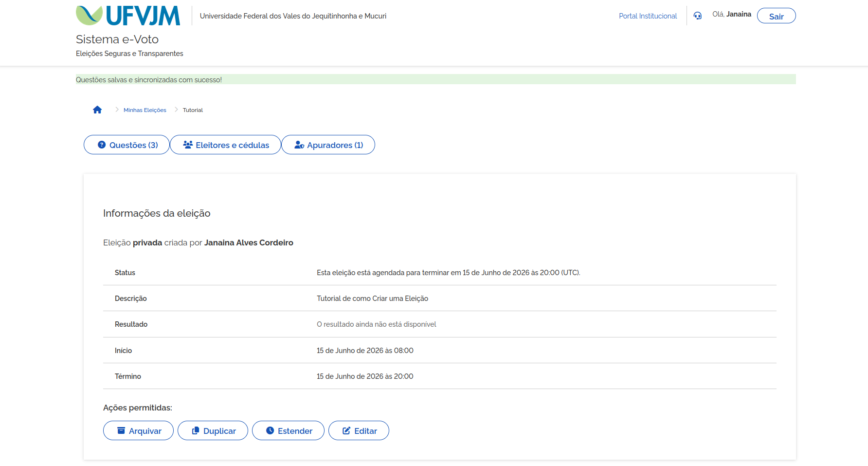Image resolution: width=868 pixels, height=466 pixels.
Task: Click the Arquivar button
Action: tap(138, 430)
